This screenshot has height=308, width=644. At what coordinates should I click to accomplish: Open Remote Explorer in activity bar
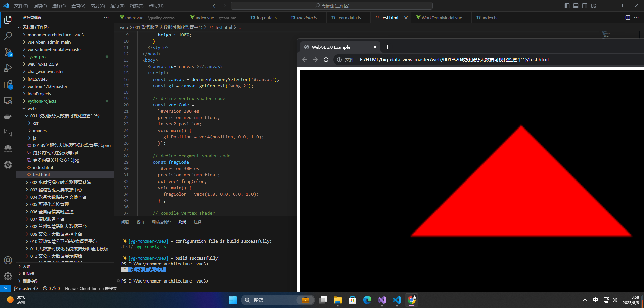(8, 100)
